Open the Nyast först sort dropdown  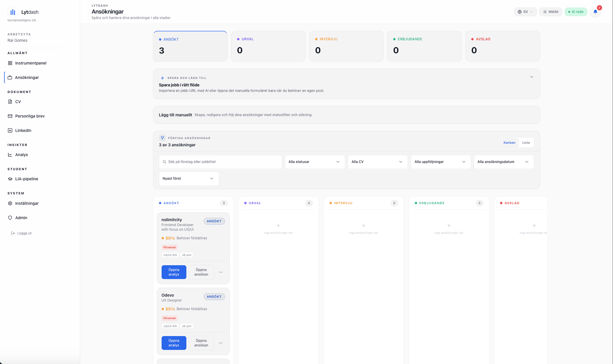(189, 179)
